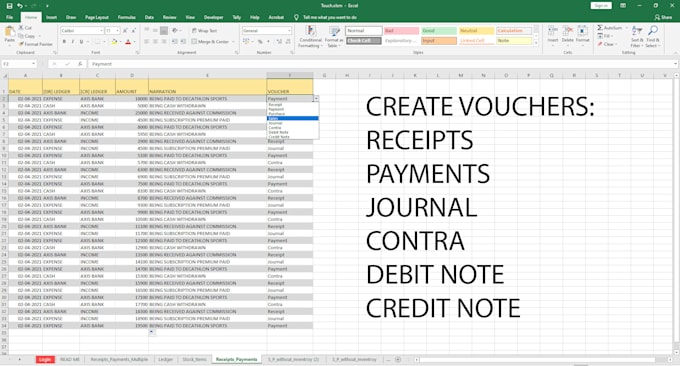680x366 pixels.
Task: Apply comma style format
Action: click(268, 42)
